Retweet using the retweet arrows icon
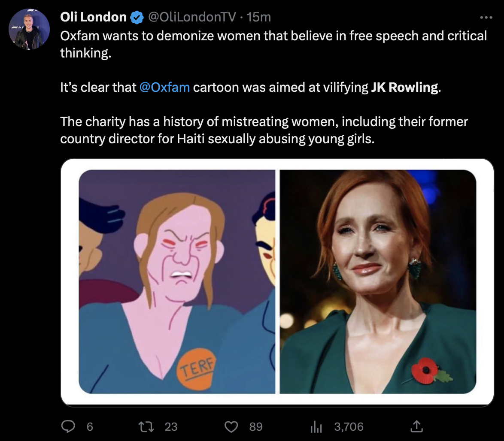The width and height of the screenshot is (504, 441). pos(146,426)
